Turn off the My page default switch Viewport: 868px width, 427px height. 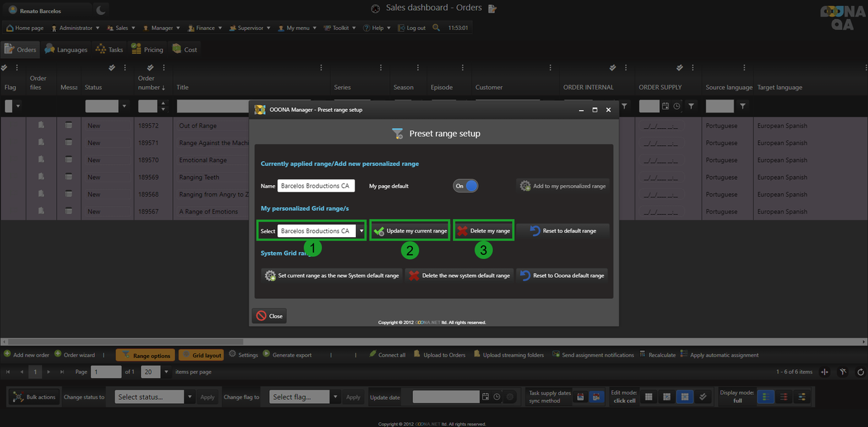coord(465,186)
